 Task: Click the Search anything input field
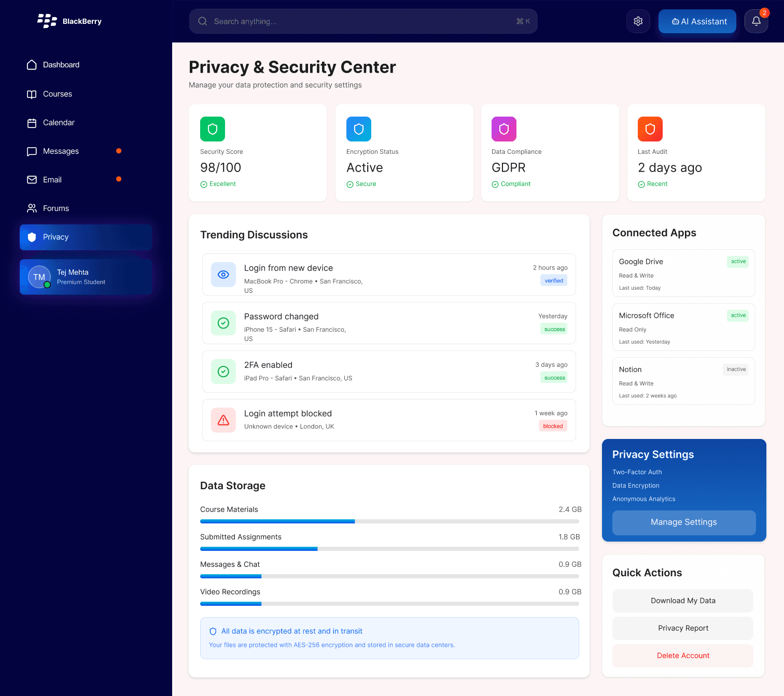[x=363, y=21]
